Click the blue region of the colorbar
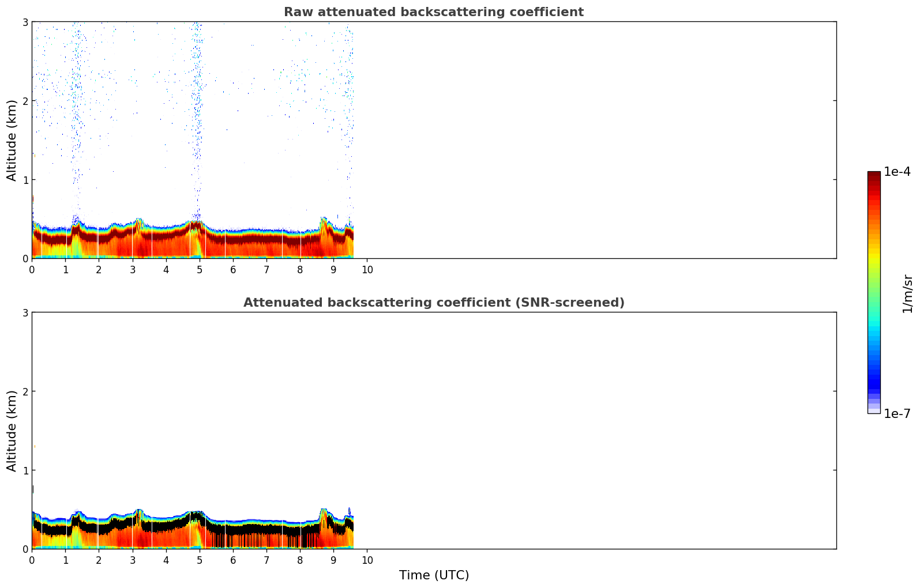Screen dimensions: 920x588 point(873,369)
